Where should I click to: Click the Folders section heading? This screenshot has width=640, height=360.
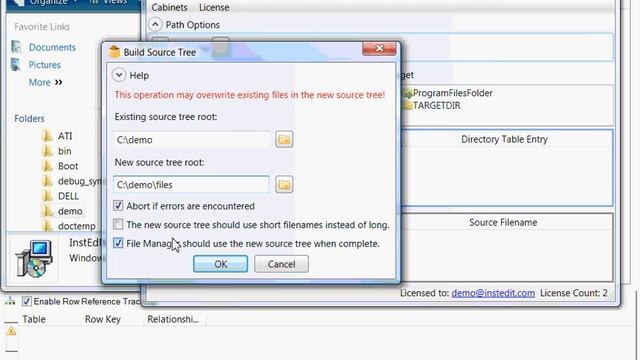tap(29, 118)
